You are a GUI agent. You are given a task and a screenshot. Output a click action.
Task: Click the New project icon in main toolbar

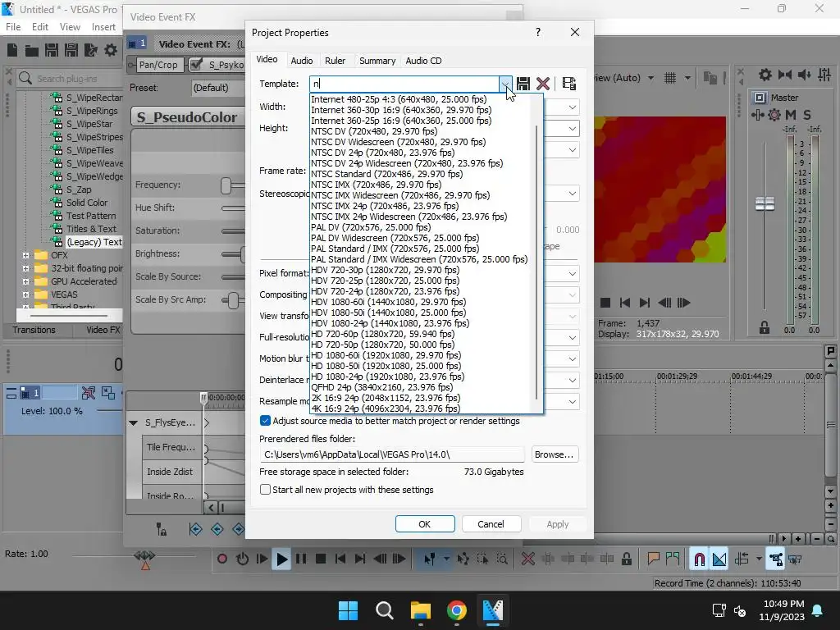point(12,50)
